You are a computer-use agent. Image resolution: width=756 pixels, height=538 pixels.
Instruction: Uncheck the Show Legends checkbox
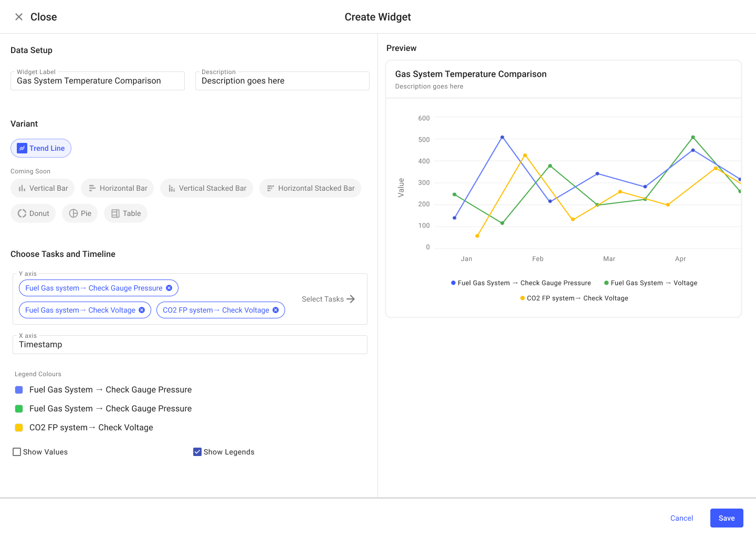(197, 452)
